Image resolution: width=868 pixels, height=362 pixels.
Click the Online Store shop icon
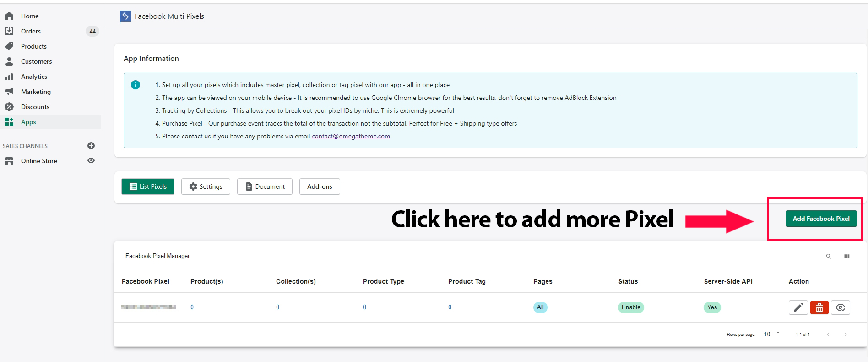tap(9, 161)
